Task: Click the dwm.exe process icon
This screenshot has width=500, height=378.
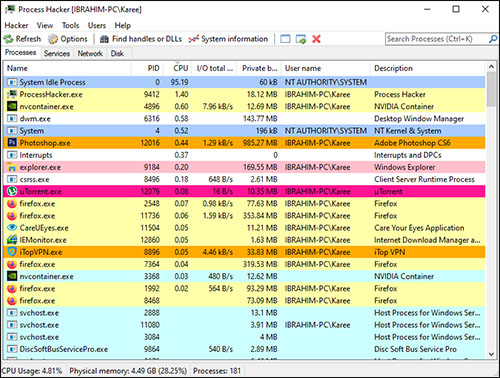Action: click(x=12, y=118)
